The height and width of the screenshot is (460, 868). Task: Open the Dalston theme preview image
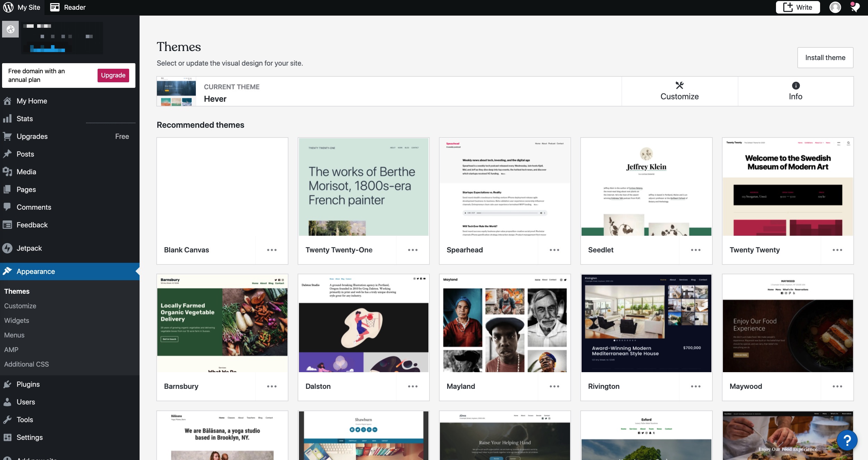coord(364,323)
